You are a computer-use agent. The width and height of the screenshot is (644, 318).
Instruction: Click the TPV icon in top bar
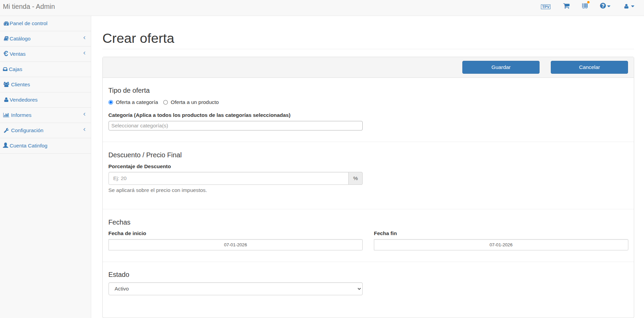tap(545, 7)
